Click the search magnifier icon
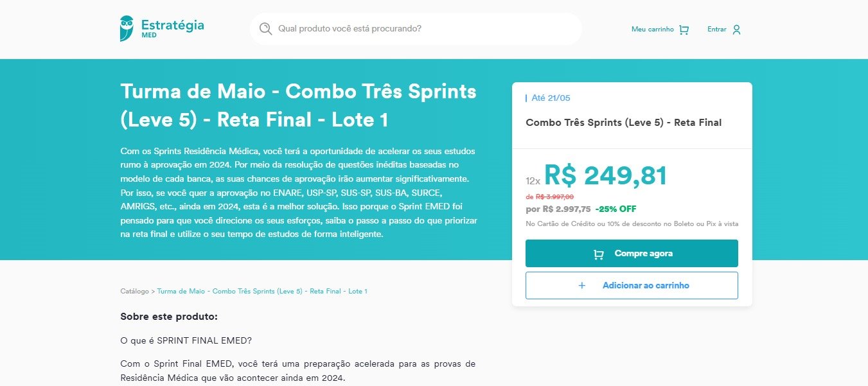Image resolution: width=868 pixels, height=386 pixels. click(265, 29)
